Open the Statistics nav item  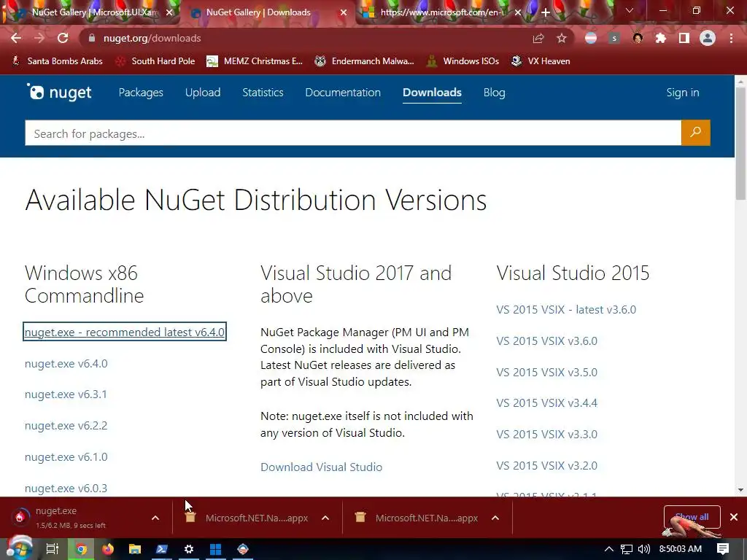click(263, 93)
